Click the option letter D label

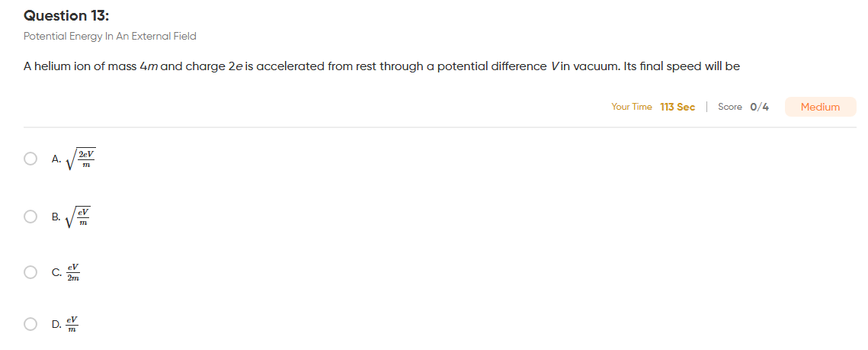pos(56,324)
